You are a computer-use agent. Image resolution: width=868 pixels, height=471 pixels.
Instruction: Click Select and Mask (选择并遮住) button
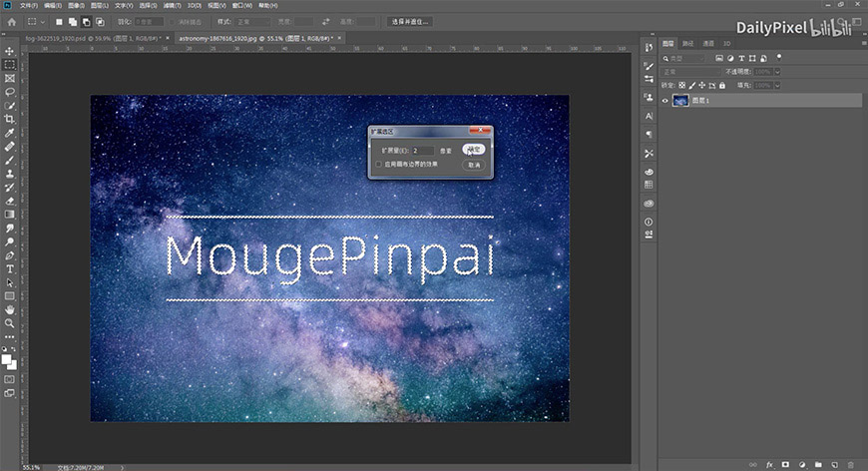410,22
